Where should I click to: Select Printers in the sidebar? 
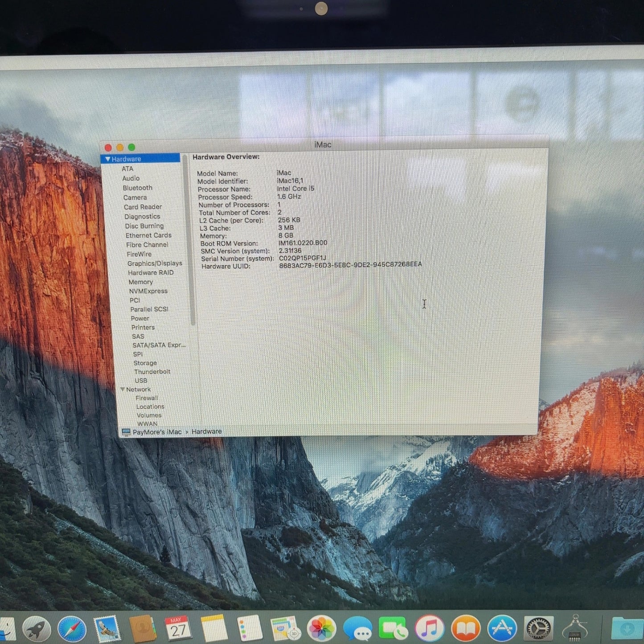tap(143, 328)
